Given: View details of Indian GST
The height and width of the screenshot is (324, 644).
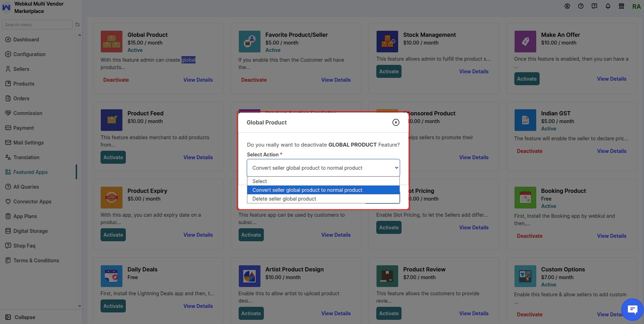Looking at the screenshot, I should (612, 151).
